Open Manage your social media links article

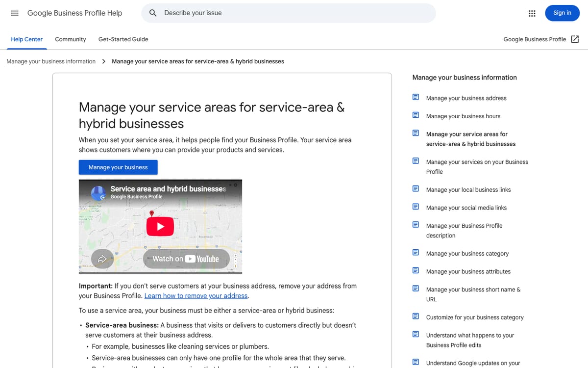[466, 208]
